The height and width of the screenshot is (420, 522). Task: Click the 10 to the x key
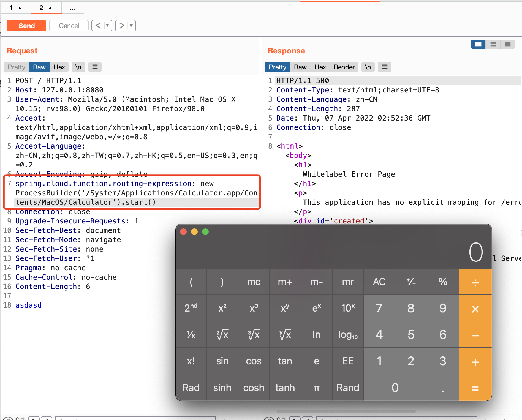(348, 308)
